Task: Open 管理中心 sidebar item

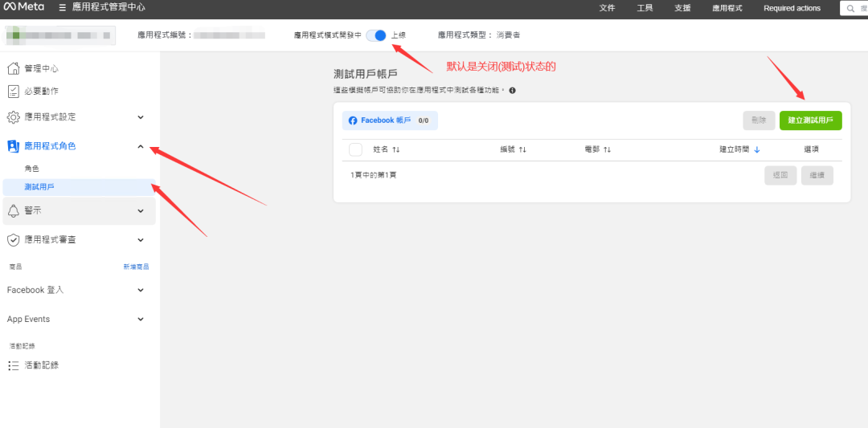Action: click(42, 68)
